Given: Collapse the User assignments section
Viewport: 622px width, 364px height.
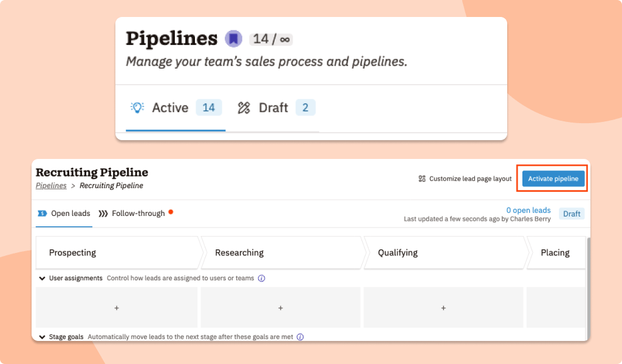Looking at the screenshot, I should [42, 278].
